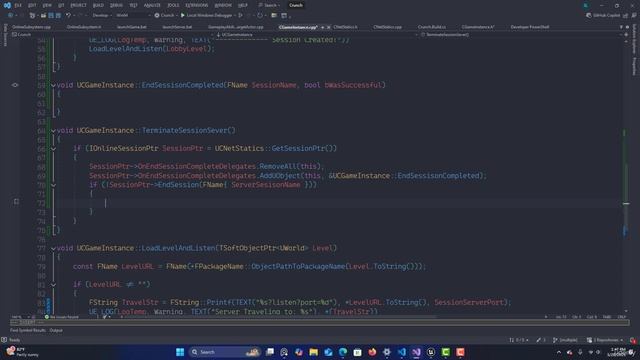The width and height of the screenshot is (640, 360).
Task: Open Unreal Engine from the taskbar
Action: point(431,352)
